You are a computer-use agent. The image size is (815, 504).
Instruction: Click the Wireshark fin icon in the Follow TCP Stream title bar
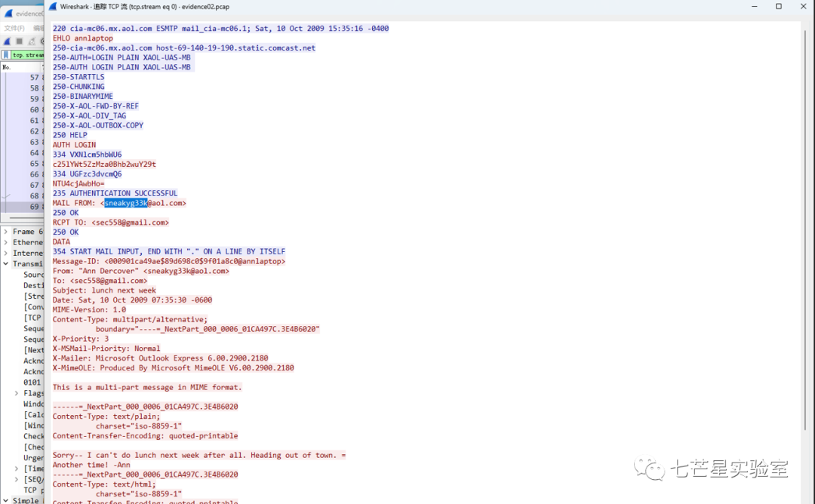pyautogui.click(x=53, y=7)
